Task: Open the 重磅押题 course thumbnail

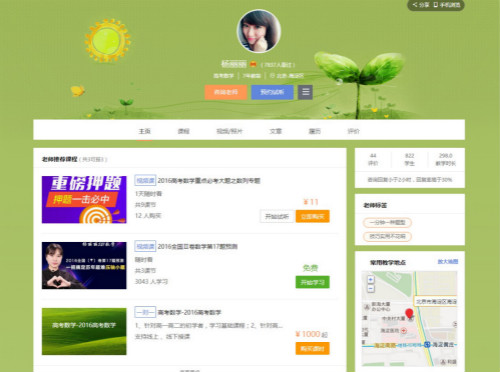Action: coord(84,199)
